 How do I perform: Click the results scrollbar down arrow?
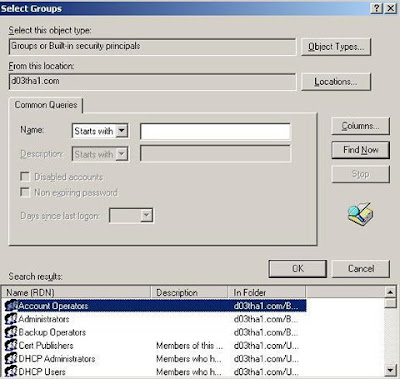click(390, 370)
